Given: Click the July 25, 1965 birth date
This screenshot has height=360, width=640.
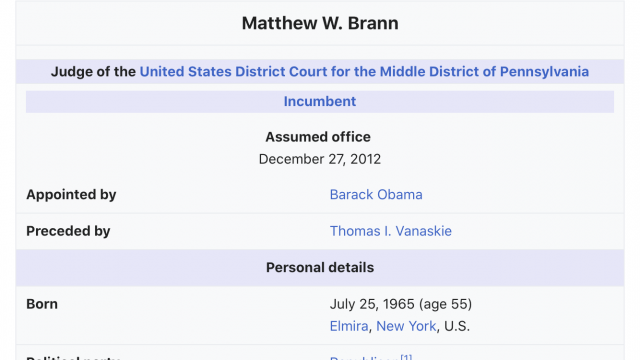Looking at the screenshot, I should 372,304.
